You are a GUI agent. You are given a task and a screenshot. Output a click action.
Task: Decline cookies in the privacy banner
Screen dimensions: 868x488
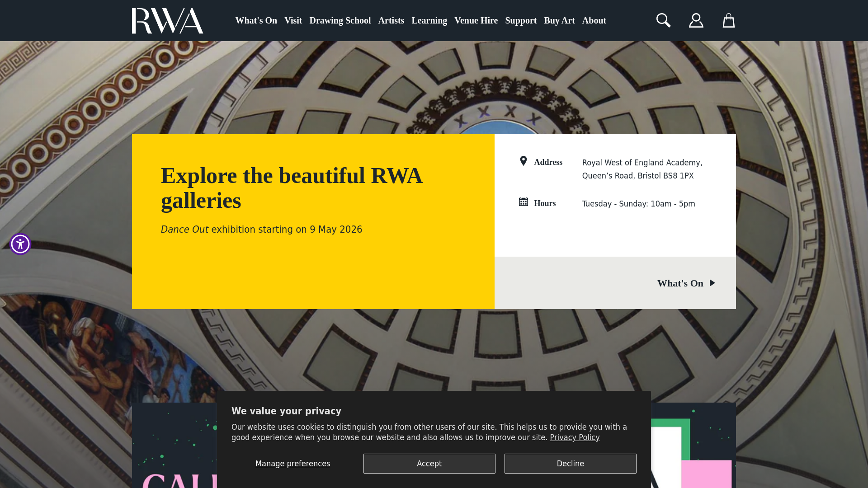pos(571,464)
